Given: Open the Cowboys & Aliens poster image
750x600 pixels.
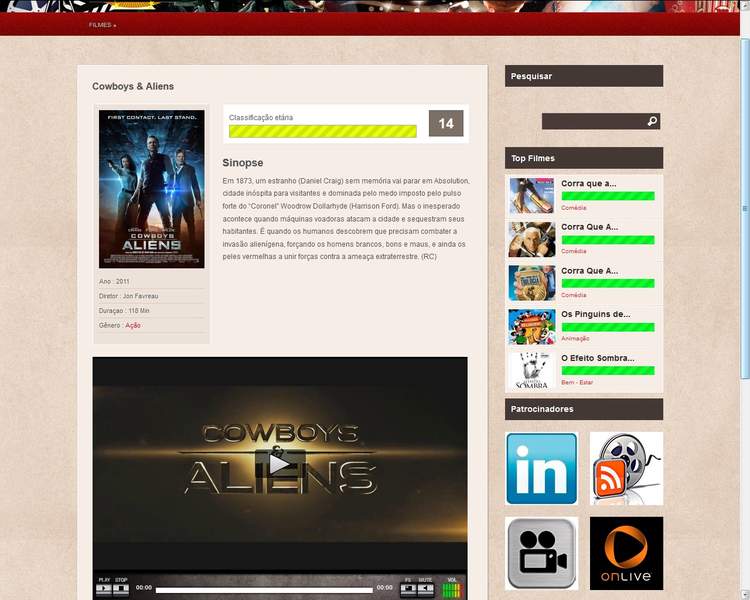Looking at the screenshot, I should pos(152,189).
